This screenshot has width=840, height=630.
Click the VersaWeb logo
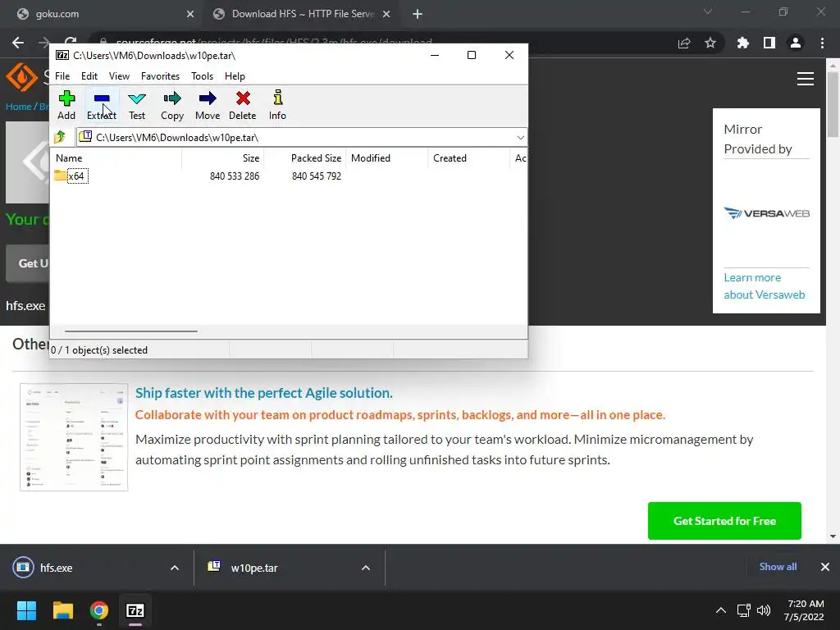[767, 213]
